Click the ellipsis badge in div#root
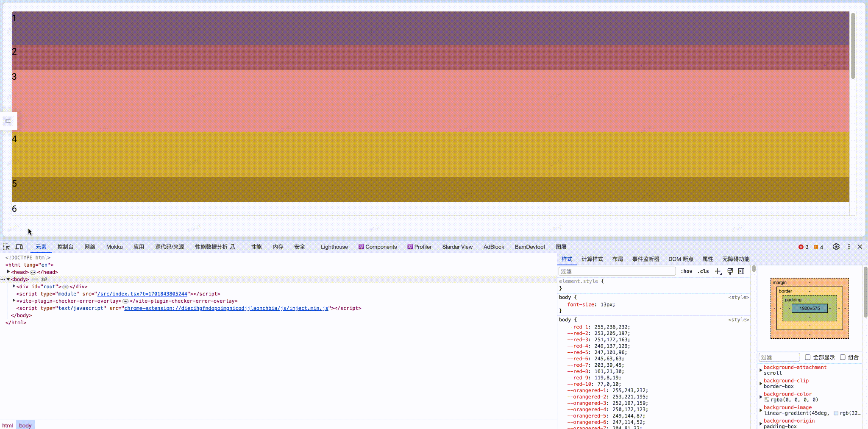868x429 pixels. click(65, 287)
